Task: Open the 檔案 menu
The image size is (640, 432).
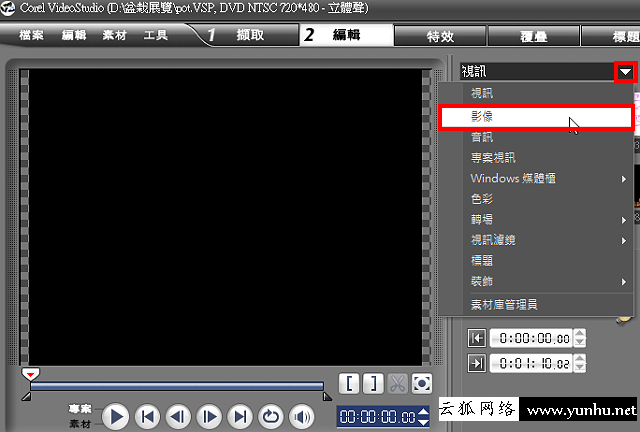Action: point(31,35)
